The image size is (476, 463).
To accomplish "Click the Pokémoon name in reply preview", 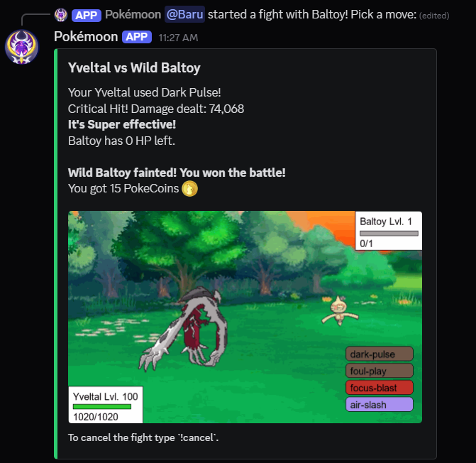I will (x=133, y=14).
